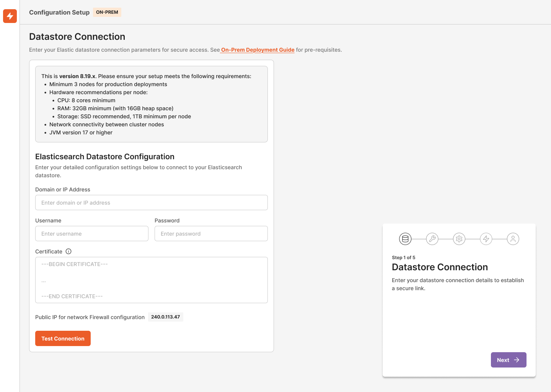
Task: Select the Enter password field
Action: pyautogui.click(x=211, y=234)
